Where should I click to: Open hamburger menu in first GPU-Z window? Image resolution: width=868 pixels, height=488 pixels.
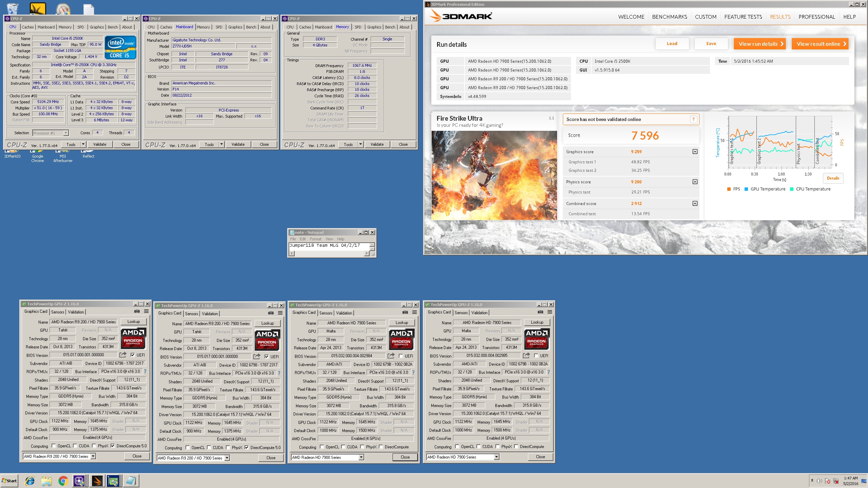pyautogui.click(x=146, y=311)
